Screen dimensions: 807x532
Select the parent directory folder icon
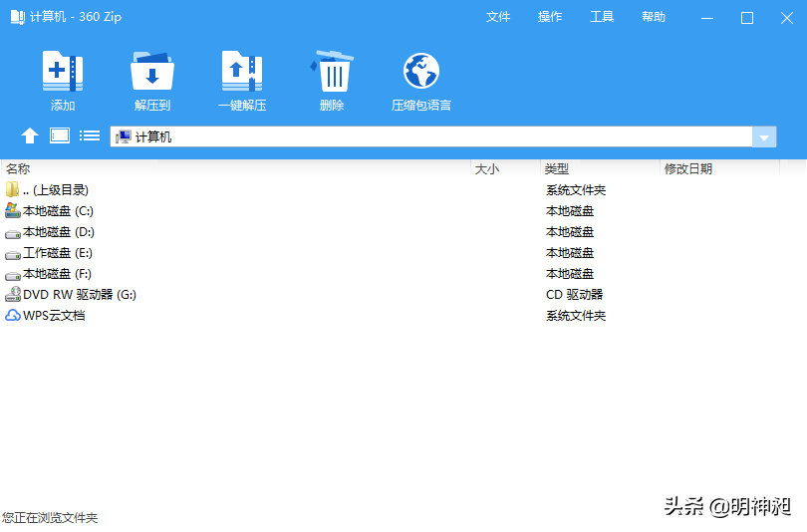pyautogui.click(x=12, y=189)
